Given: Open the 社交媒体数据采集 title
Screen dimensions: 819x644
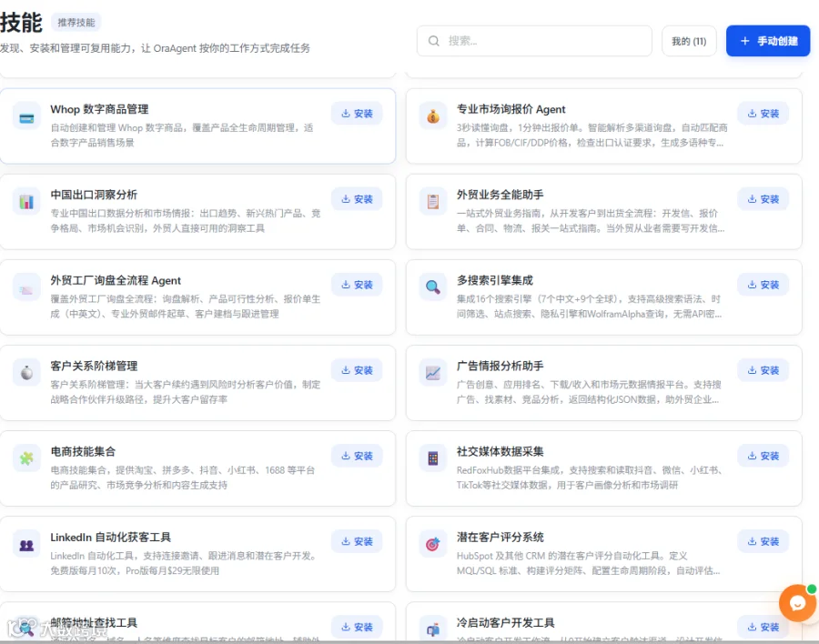Looking at the screenshot, I should click(500, 452).
